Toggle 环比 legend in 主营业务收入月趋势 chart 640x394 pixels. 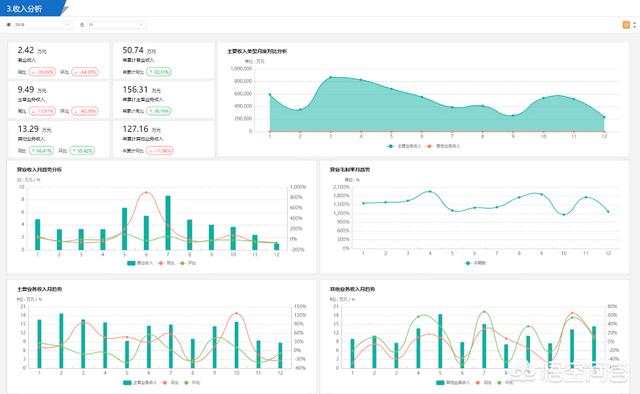[x=192, y=383]
